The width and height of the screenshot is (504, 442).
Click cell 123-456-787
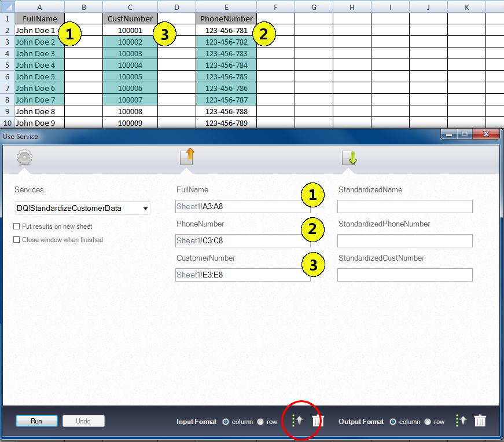click(x=226, y=100)
